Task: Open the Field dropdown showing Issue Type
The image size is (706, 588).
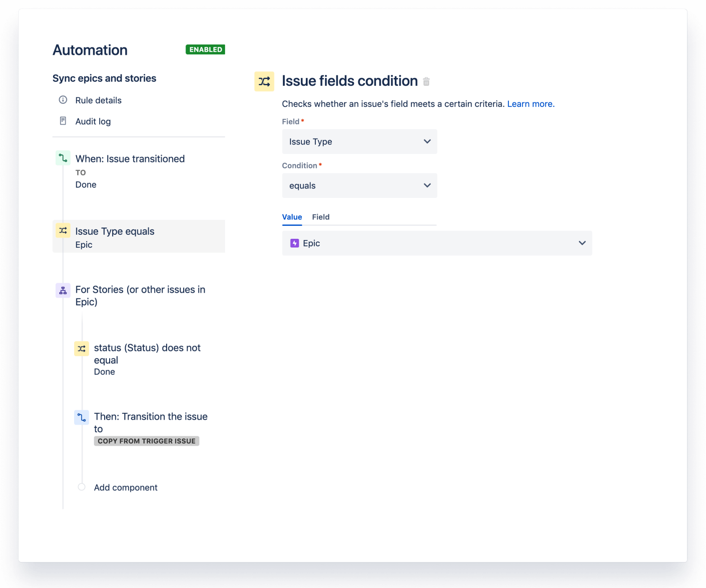Action: point(359,142)
